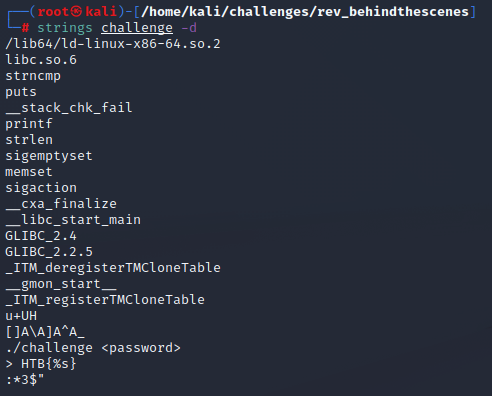492x396 pixels.
Task: Click the libc.so.6 output line
Action: [x=41, y=60]
